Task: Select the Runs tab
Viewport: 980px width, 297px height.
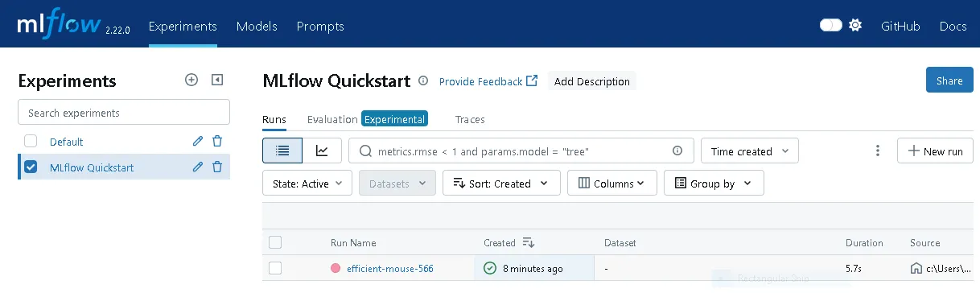Action: 274,119
